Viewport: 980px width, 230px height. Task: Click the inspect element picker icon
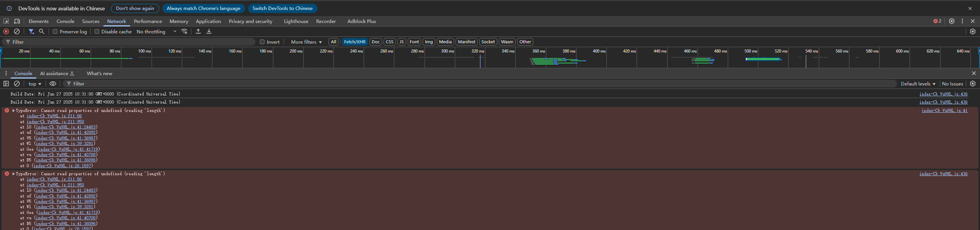6,21
